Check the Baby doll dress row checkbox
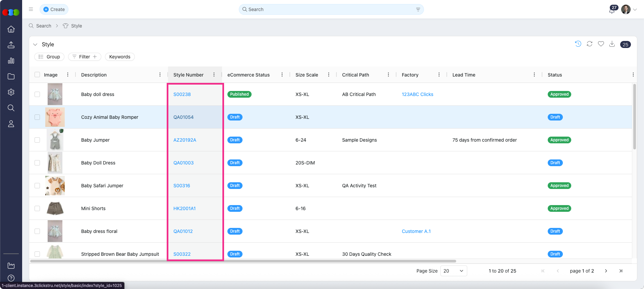Viewport: 644px width, 289px height. coord(37,94)
